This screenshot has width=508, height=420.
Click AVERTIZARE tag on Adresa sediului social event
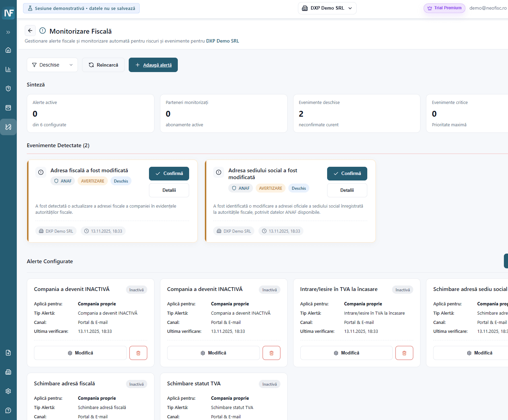270,188
